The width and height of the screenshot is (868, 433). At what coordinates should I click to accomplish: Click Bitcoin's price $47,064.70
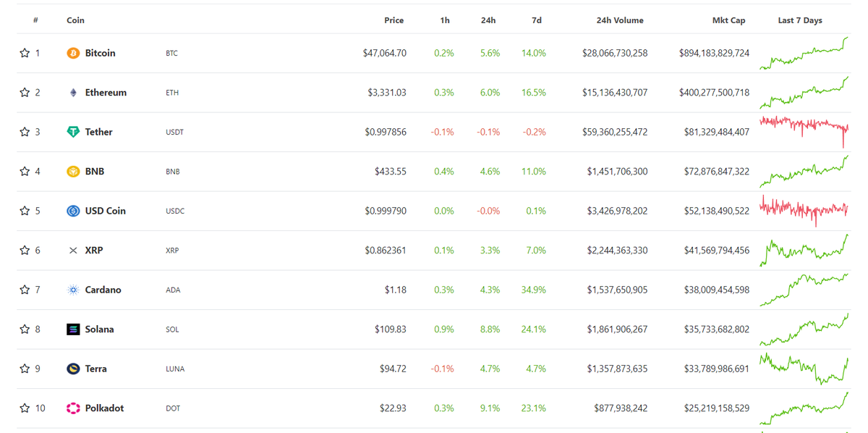[385, 54]
